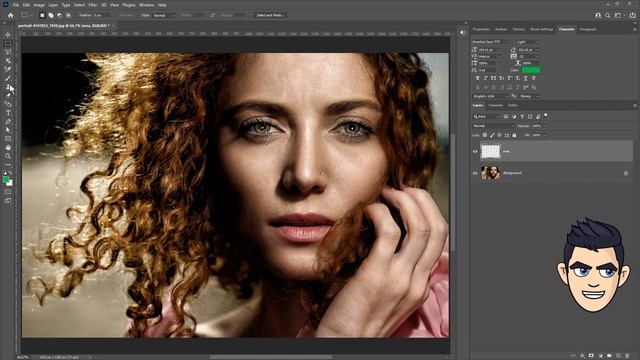This screenshot has width=640, height=360.
Task: Go to the Home screen icon
Action: pos(11,15)
